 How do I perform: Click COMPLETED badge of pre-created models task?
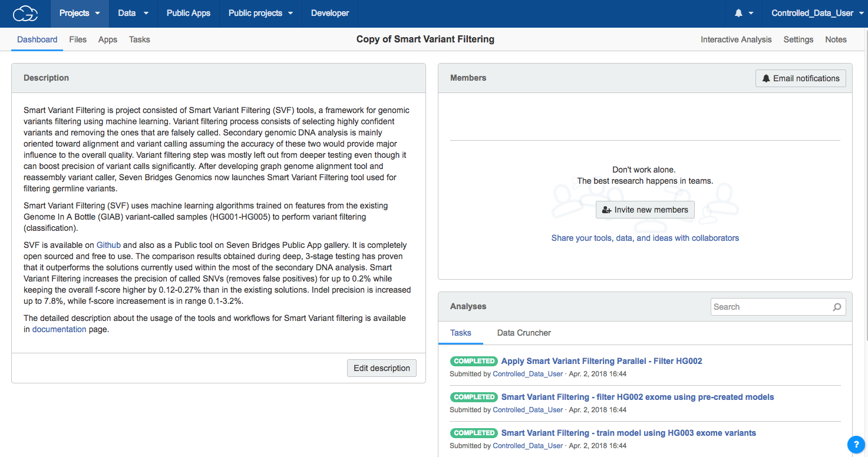(474, 397)
